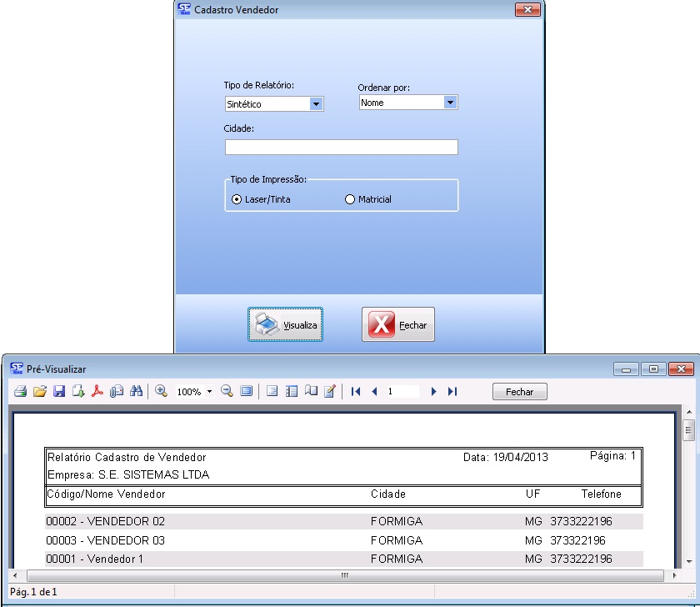
Task: Open the 100% zoom level dropdown
Action: pyautogui.click(x=209, y=391)
